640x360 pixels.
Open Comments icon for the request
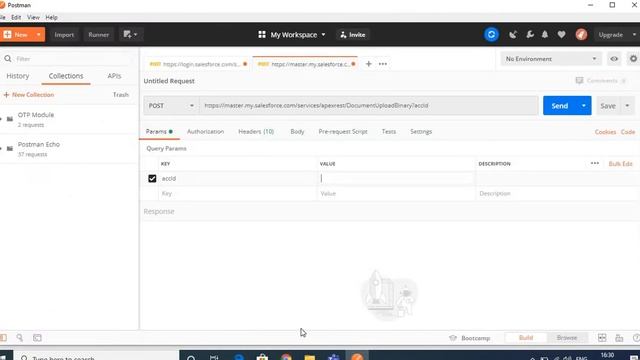pyautogui.click(x=579, y=80)
